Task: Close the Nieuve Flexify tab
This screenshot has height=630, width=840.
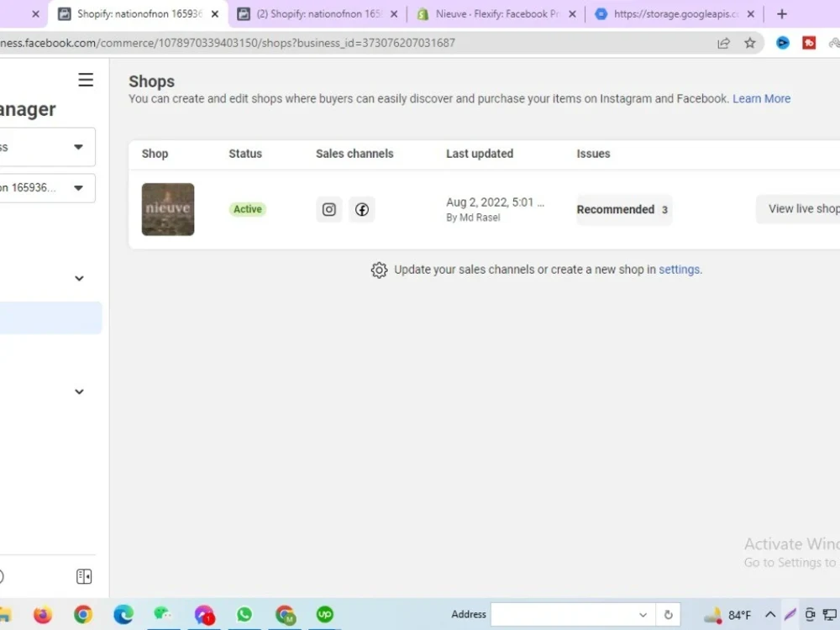Action: (572, 14)
